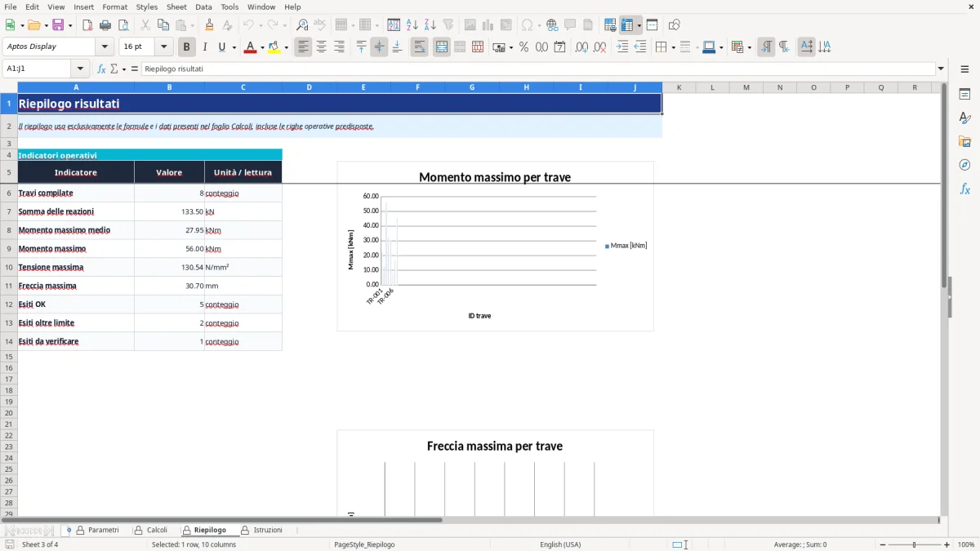Screen dimensions: 980x551
Task: Apply yellow Background Color swatch
Action: coord(274,47)
